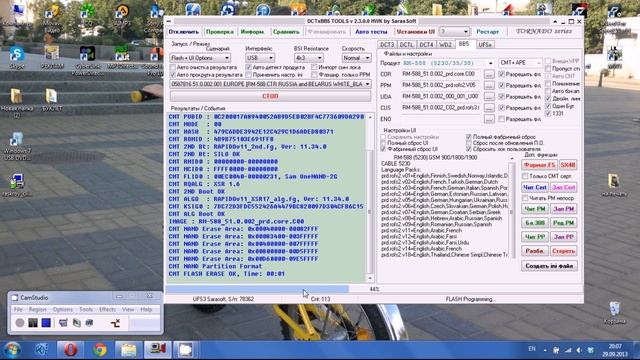Open the Скорость Normal dropdown
Viewport: 640px width, 360px height.
coord(356,58)
